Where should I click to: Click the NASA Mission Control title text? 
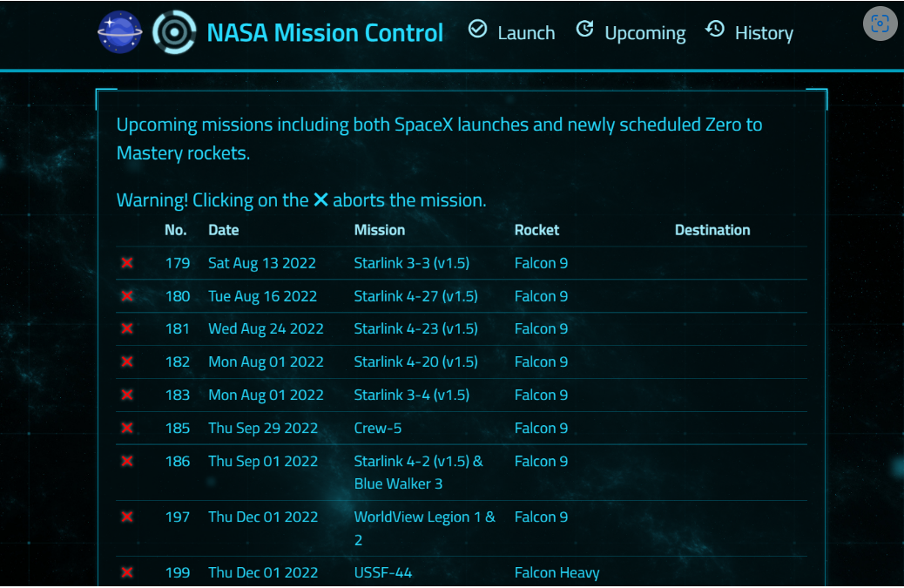(324, 32)
